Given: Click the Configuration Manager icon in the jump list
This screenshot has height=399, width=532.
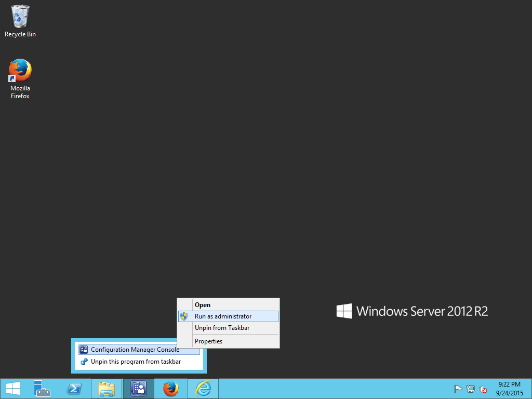Looking at the screenshot, I should point(84,350).
